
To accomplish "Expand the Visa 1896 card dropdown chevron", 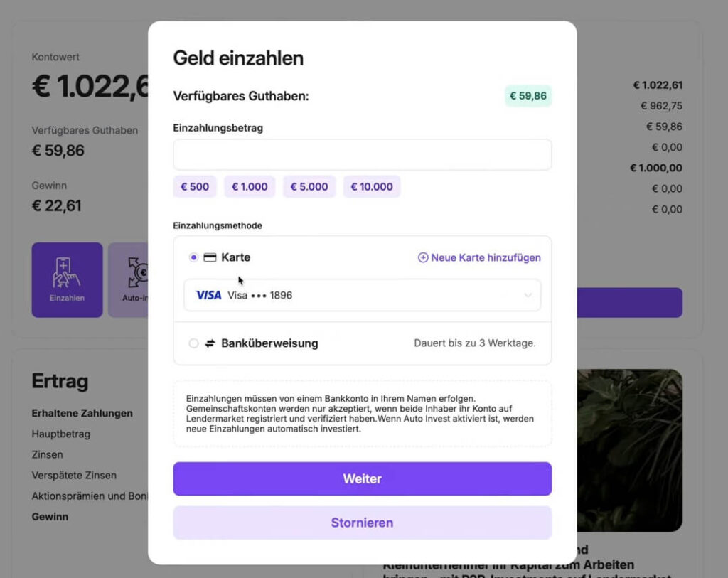I will [528, 295].
